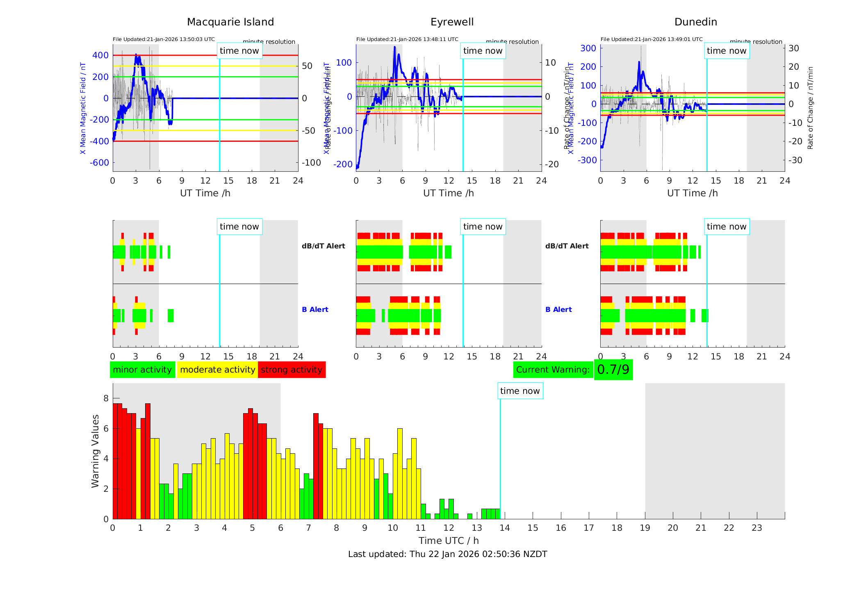The image size is (868, 589).
Task: Click the Time UTC / h axis label
Action: (x=449, y=541)
